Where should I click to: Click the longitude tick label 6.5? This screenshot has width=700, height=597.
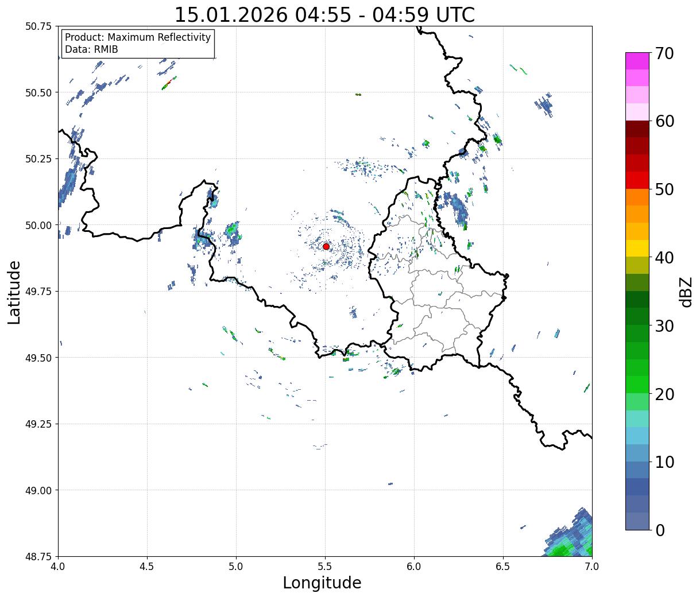click(503, 567)
